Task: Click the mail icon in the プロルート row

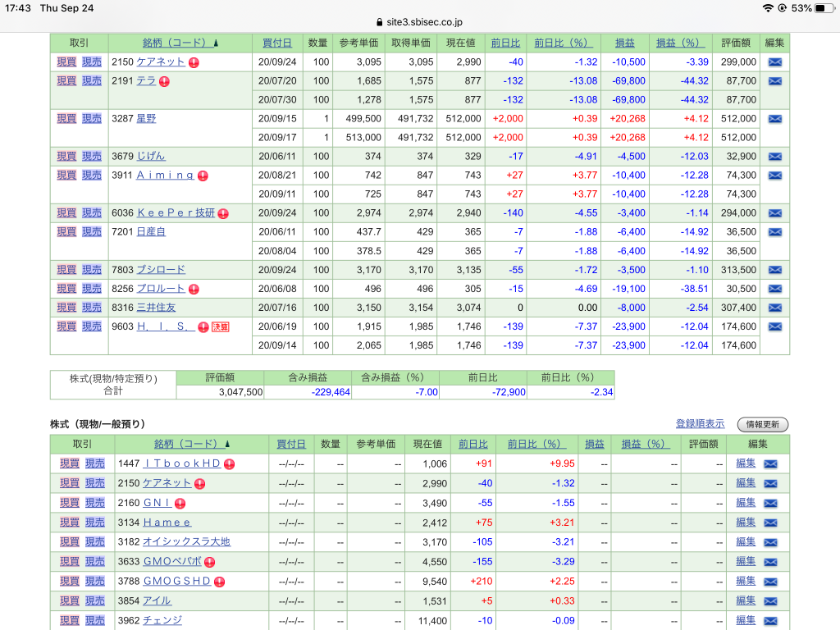Action: 774,289
